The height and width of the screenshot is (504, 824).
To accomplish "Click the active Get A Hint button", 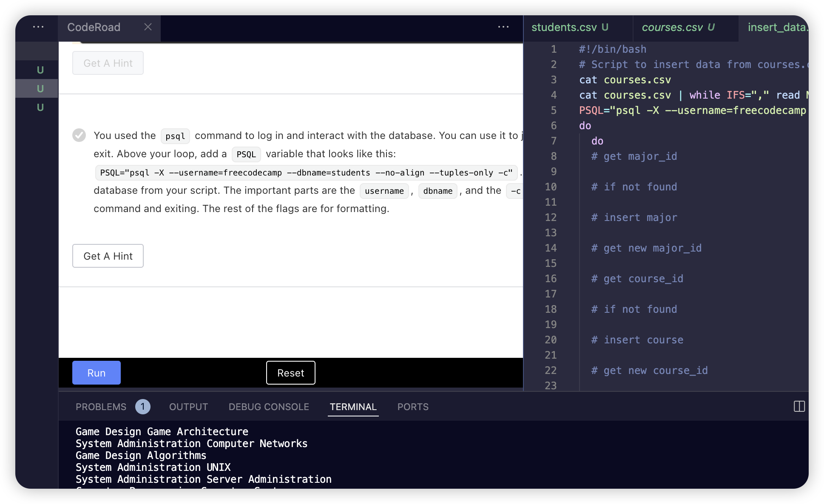I will click(x=108, y=256).
